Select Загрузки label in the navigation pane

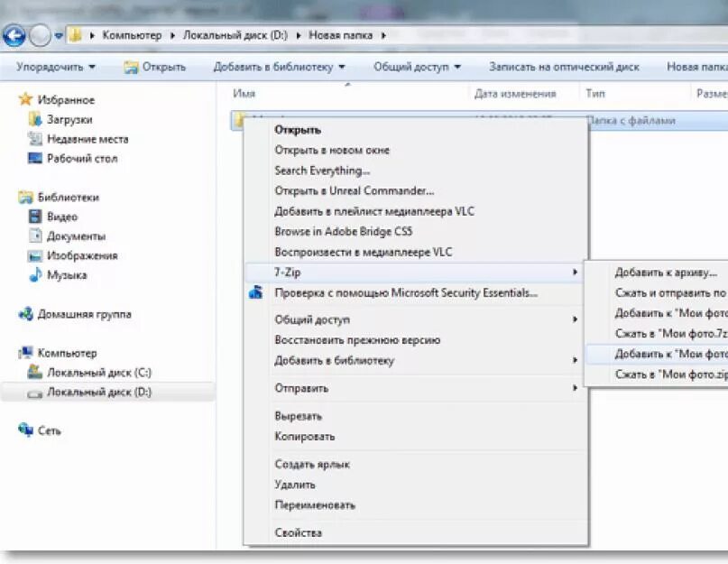(x=69, y=119)
